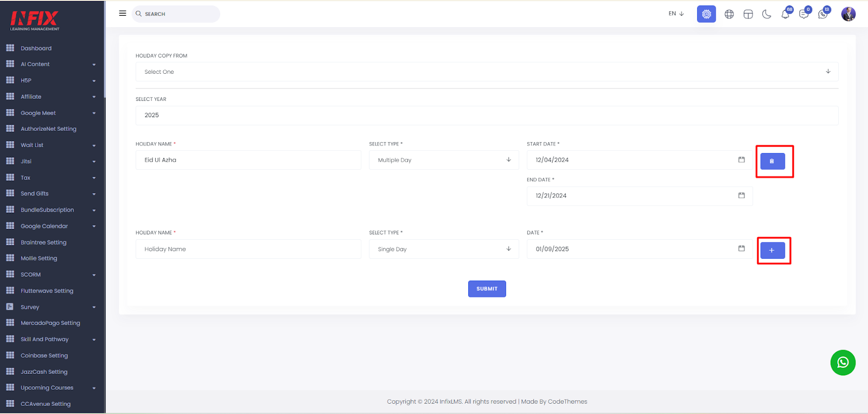
Task: Open Braintree Setting page
Action: click(x=43, y=243)
